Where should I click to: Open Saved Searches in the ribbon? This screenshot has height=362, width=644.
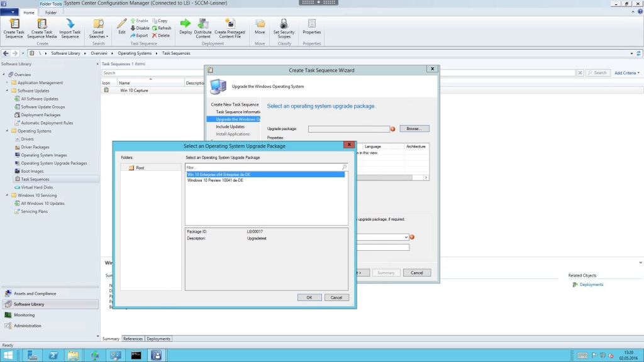coord(98,28)
